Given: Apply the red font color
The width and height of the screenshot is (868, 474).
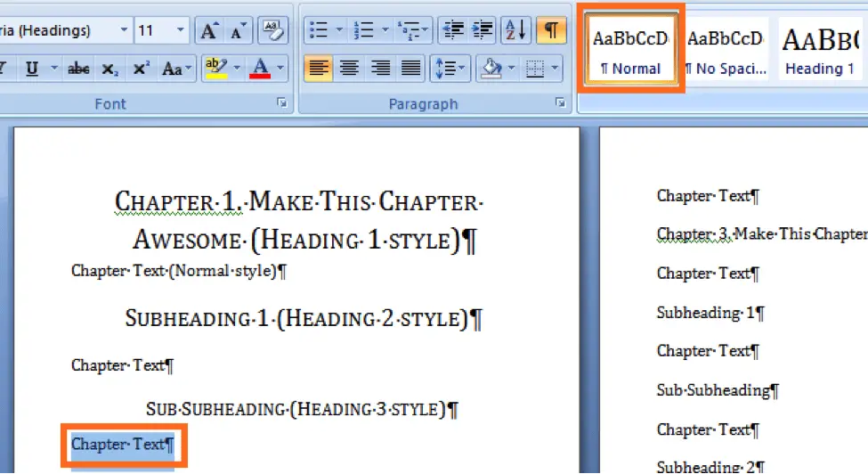Looking at the screenshot, I should click(x=260, y=68).
